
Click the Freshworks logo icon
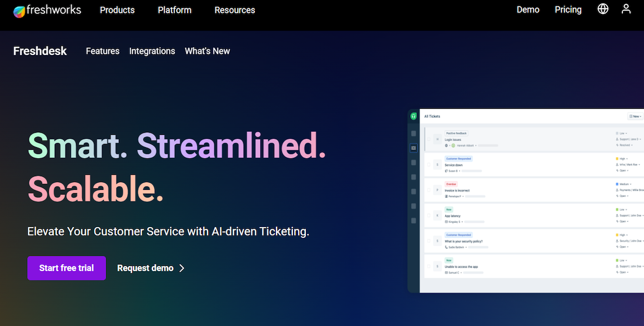(x=19, y=10)
